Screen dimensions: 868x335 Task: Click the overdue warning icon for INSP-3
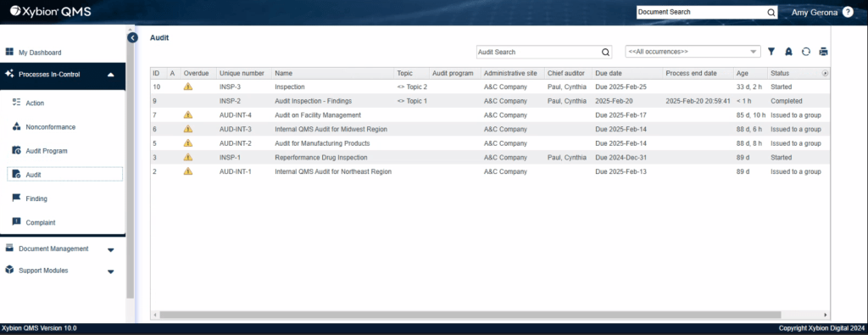pyautogui.click(x=188, y=87)
